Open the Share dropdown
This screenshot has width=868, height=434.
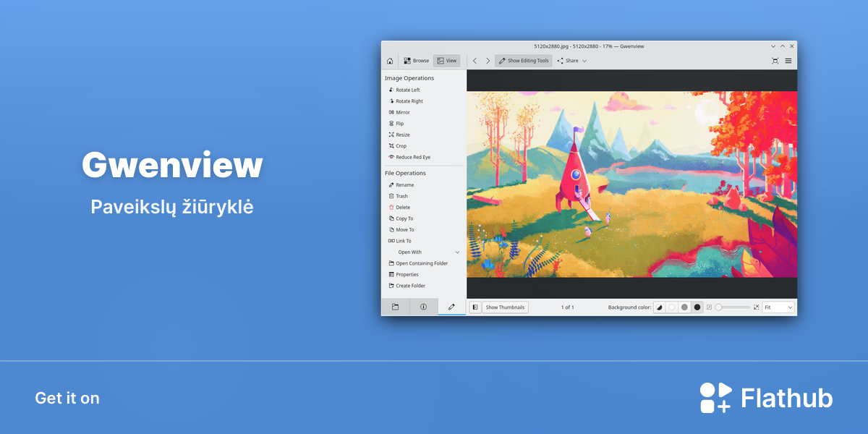coord(572,61)
